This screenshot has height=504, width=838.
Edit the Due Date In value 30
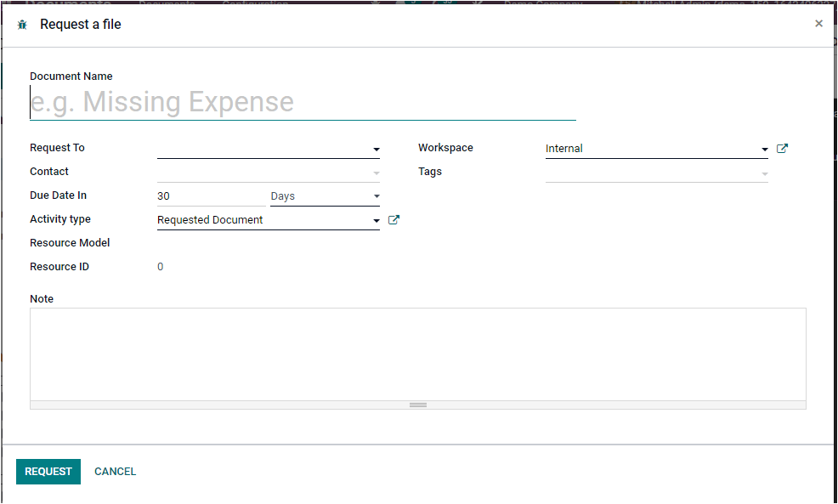(211, 196)
